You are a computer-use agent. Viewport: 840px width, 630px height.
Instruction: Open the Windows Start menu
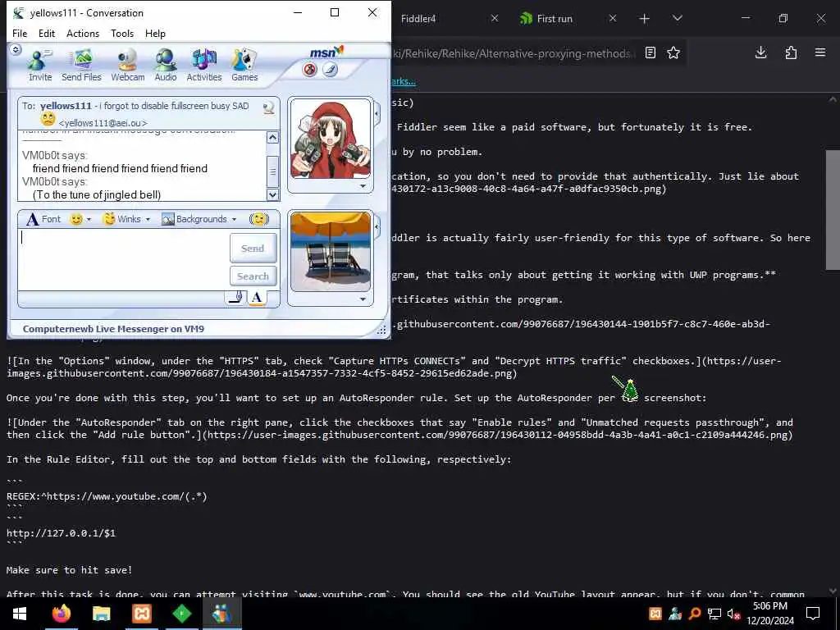tap(20, 614)
